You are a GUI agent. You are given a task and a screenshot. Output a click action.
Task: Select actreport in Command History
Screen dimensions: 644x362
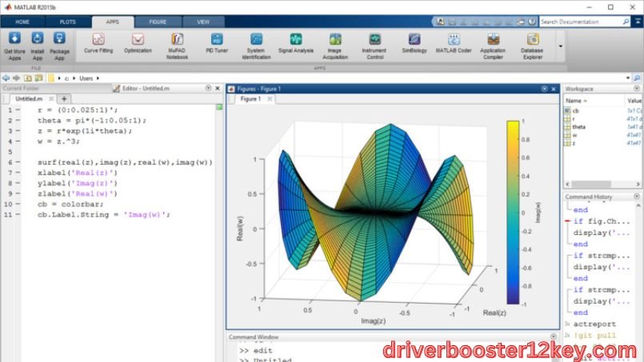pyautogui.click(x=594, y=324)
